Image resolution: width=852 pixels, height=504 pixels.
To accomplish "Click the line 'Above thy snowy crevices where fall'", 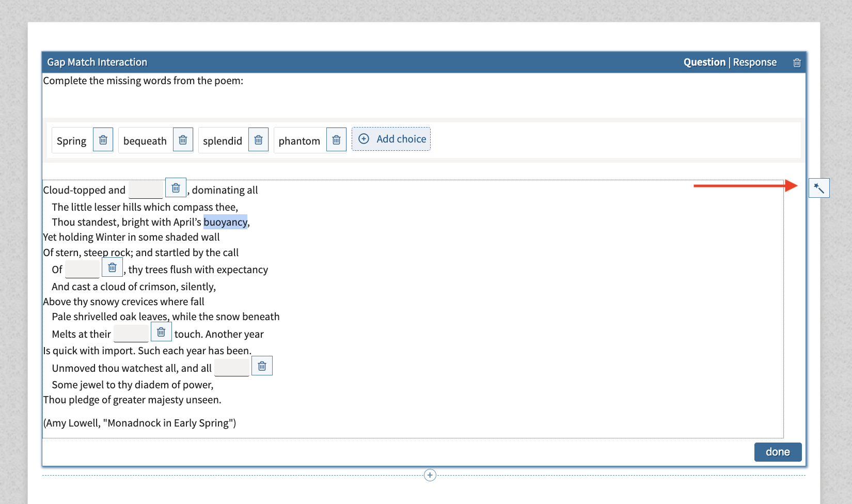I will pyautogui.click(x=123, y=302).
